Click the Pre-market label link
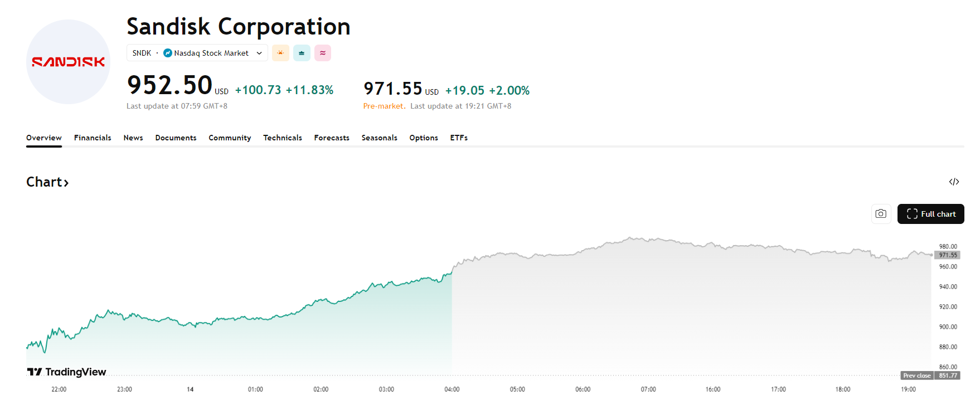This screenshot has height=400, width=980. [x=384, y=106]
